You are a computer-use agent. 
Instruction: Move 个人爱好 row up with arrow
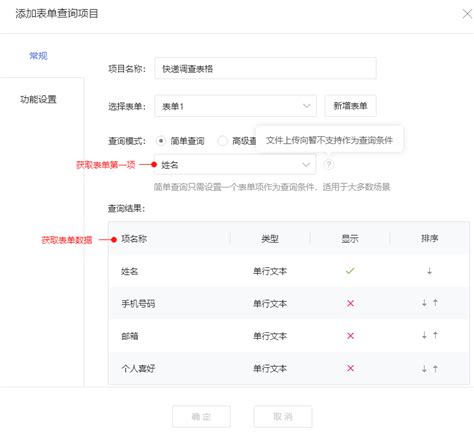(x=435, y=368)
